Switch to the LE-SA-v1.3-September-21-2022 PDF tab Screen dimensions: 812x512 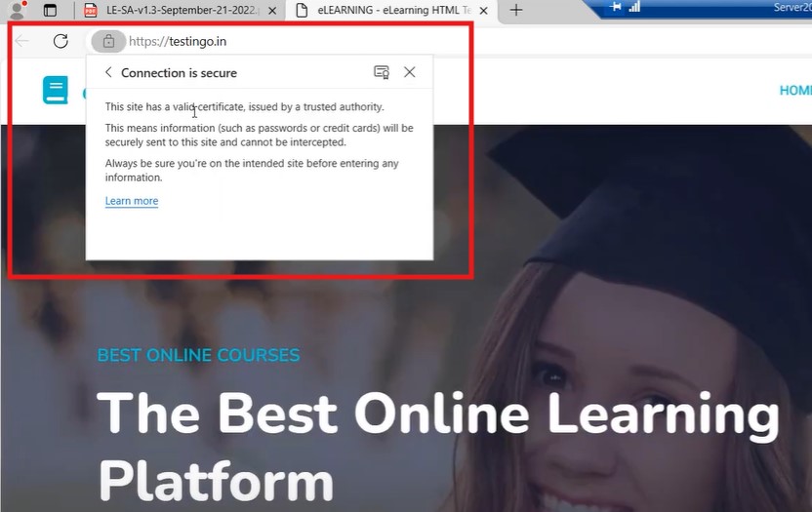pyautogui.click(x=179, y=10)
